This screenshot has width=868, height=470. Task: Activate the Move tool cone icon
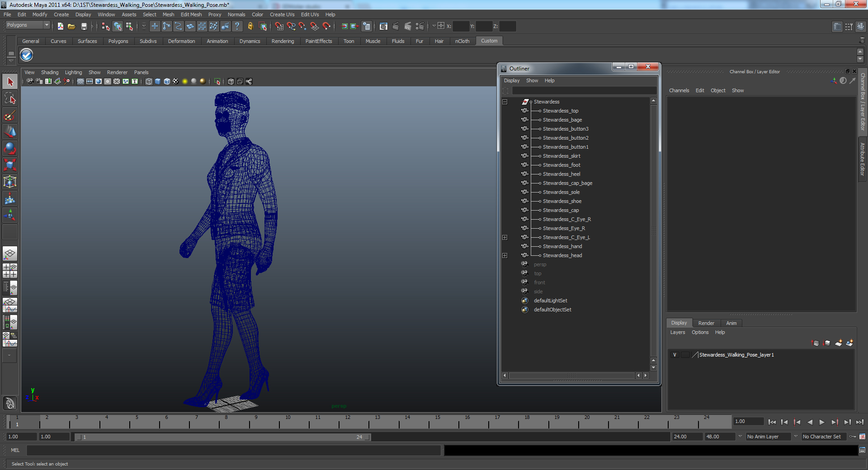[x=10, y=132]
